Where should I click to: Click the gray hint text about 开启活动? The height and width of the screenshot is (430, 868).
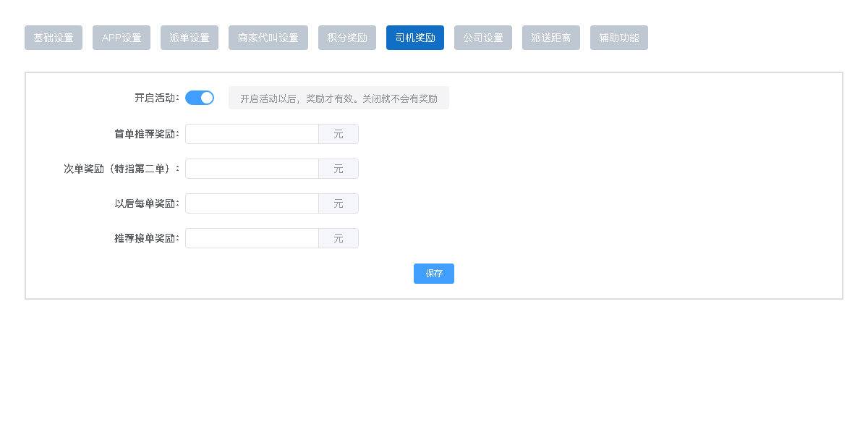pyautogui.click(x=339, y=97)
